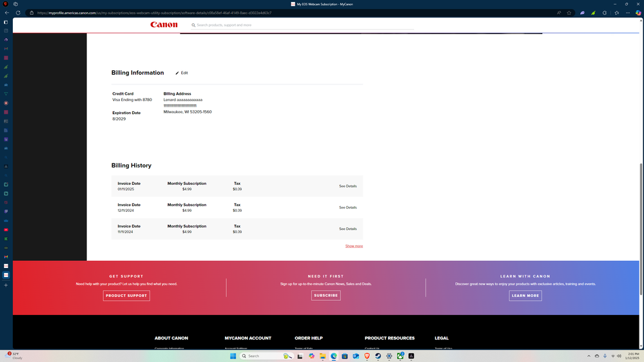The height and width of the screenshot is (362, 644).
Task: Open File Explorer from the taskbar
Action: (323, 356)
